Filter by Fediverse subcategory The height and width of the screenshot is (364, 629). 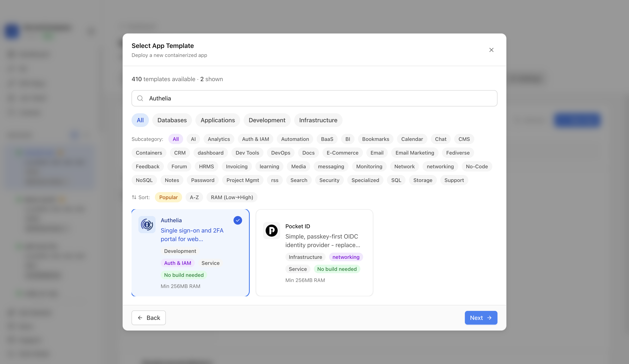[458, 153]
